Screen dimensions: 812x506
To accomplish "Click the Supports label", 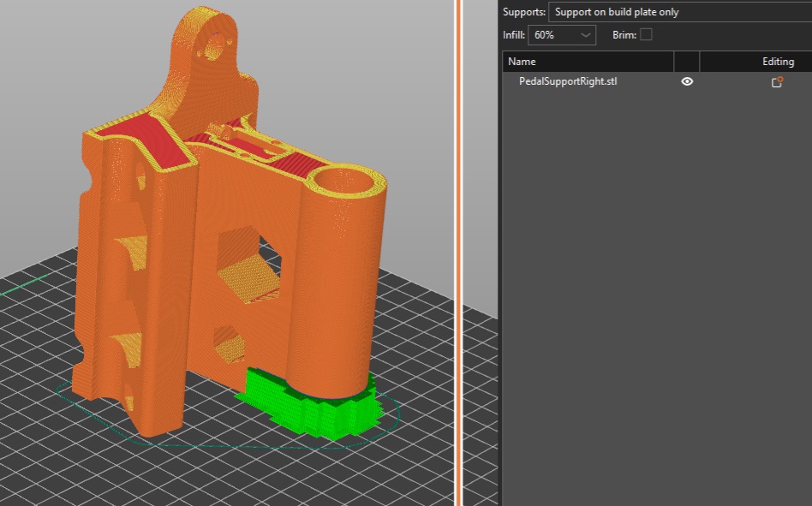I will point(523,12).
